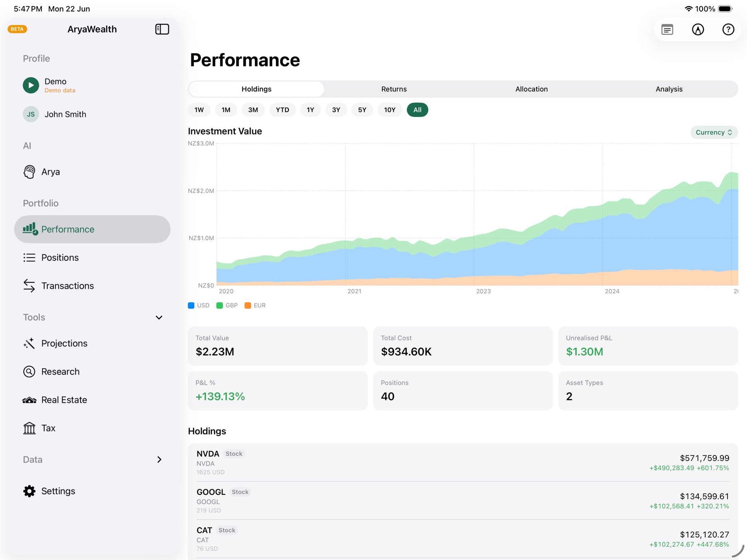The image size is (747, 560).
Task: Open the Currency dropdown
Action: (x=714, y=132)
